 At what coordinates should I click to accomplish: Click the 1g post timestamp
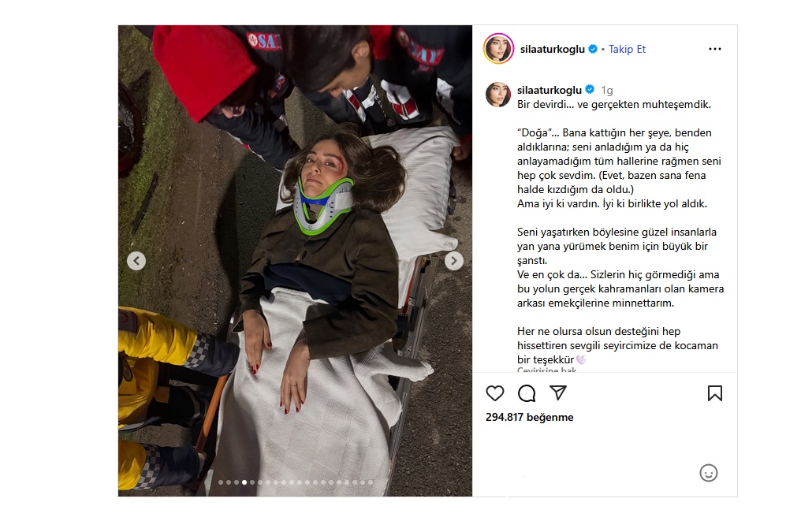[x=607, y=91]
